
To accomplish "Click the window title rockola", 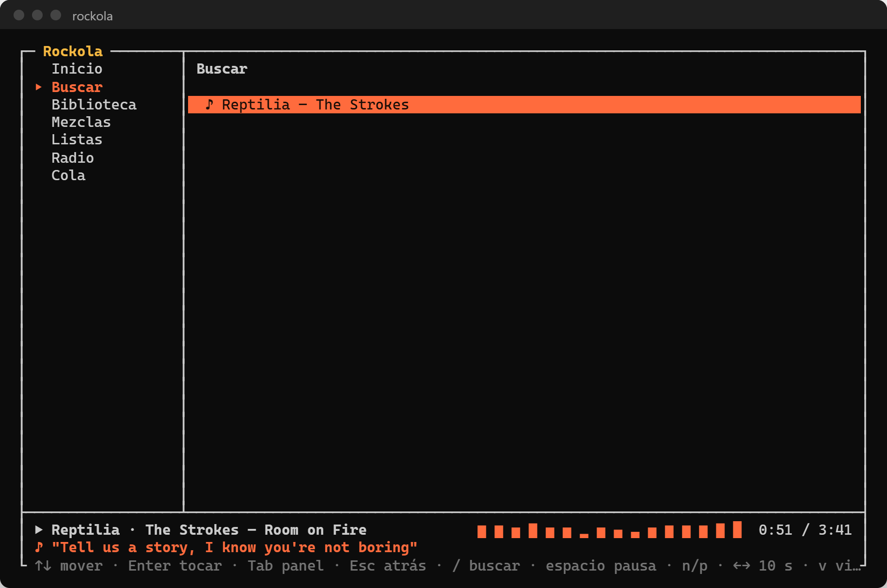I will click(x=92, y=16).
